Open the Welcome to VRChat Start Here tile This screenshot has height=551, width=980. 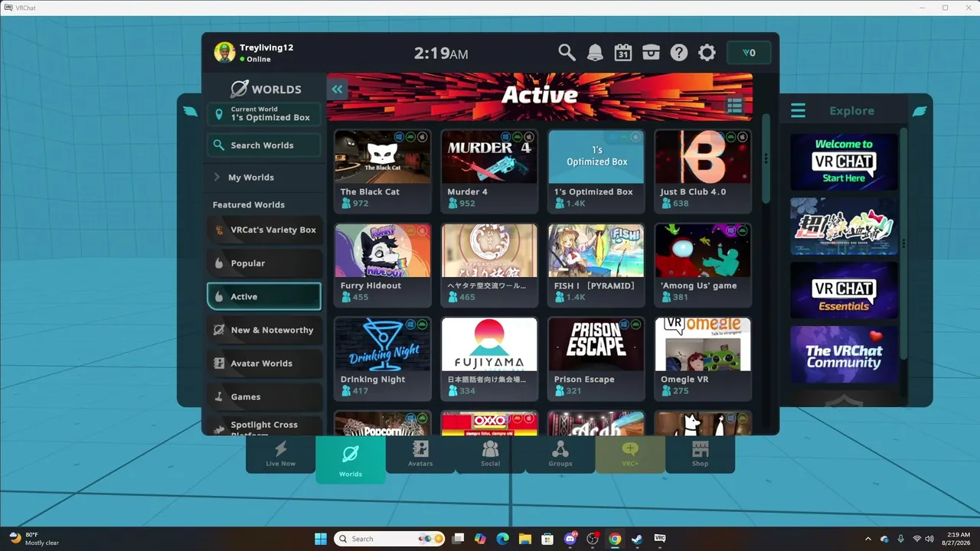pyautogui.click(x=844, y=162)
